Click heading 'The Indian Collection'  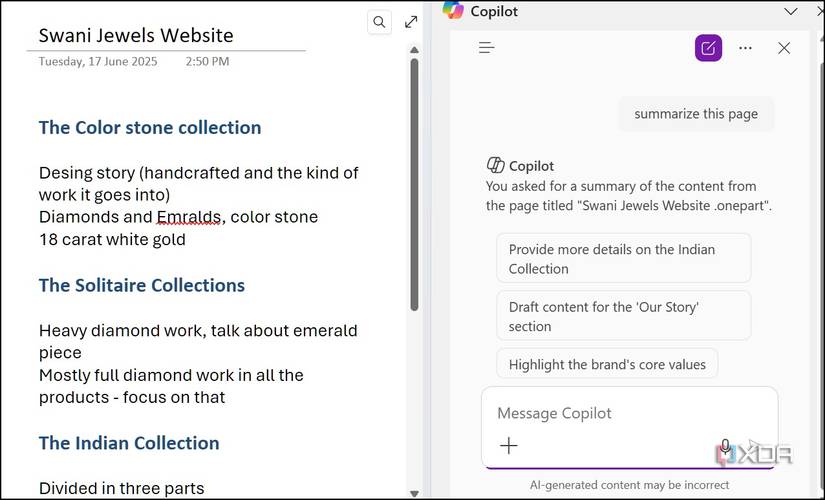coord(129,443)
